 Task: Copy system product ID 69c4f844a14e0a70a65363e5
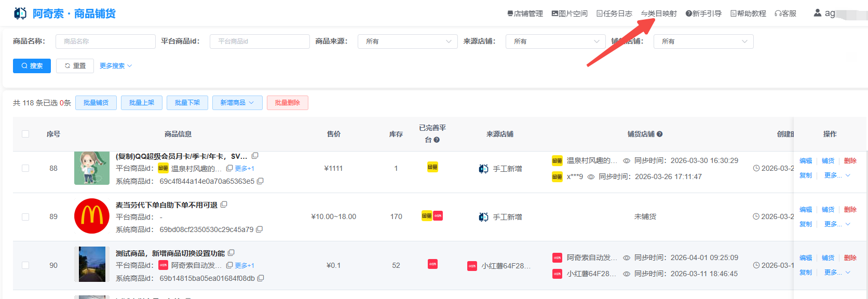[261, 181]
